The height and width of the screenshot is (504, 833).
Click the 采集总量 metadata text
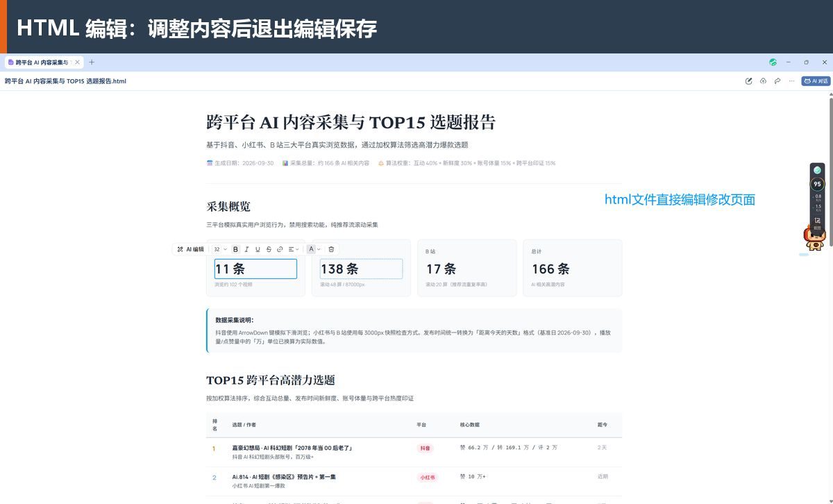[326, 163]
